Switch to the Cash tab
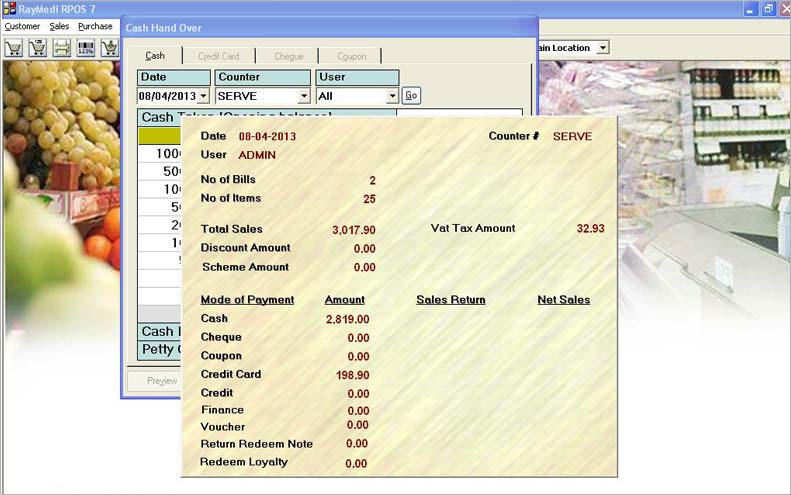 coord(155,56)
